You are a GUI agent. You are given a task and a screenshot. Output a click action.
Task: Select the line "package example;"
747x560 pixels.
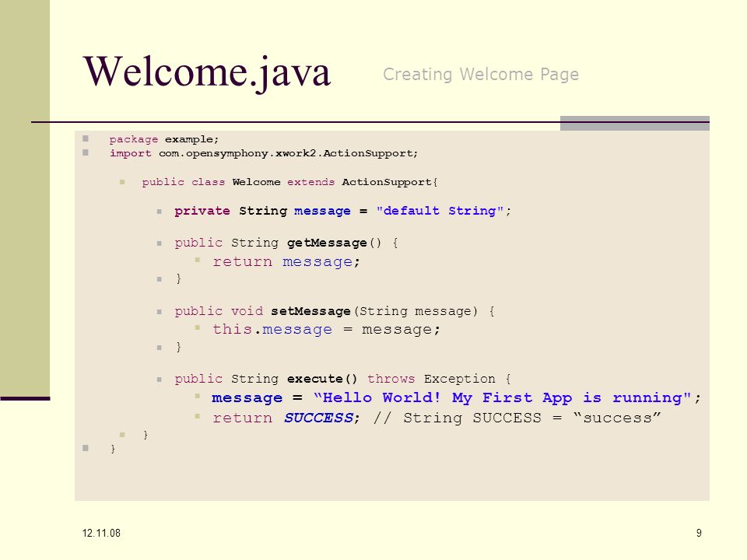tap(164, 139)
